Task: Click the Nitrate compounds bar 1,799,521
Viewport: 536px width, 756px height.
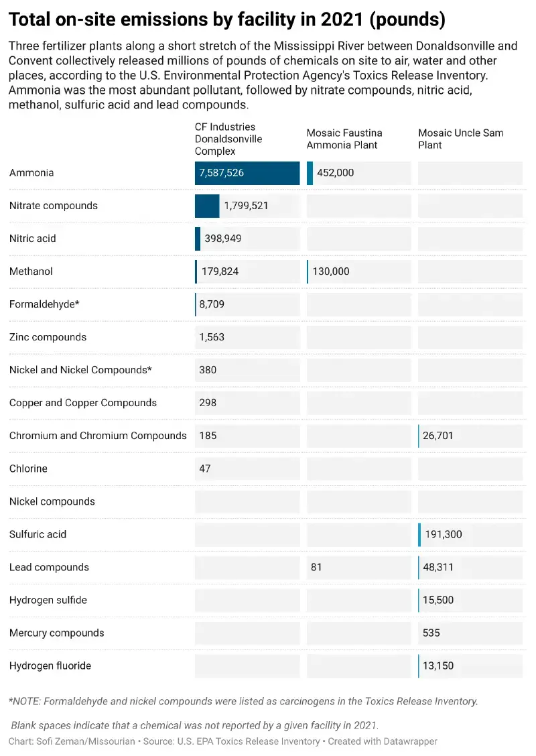Action: click(x=207, y=206)
